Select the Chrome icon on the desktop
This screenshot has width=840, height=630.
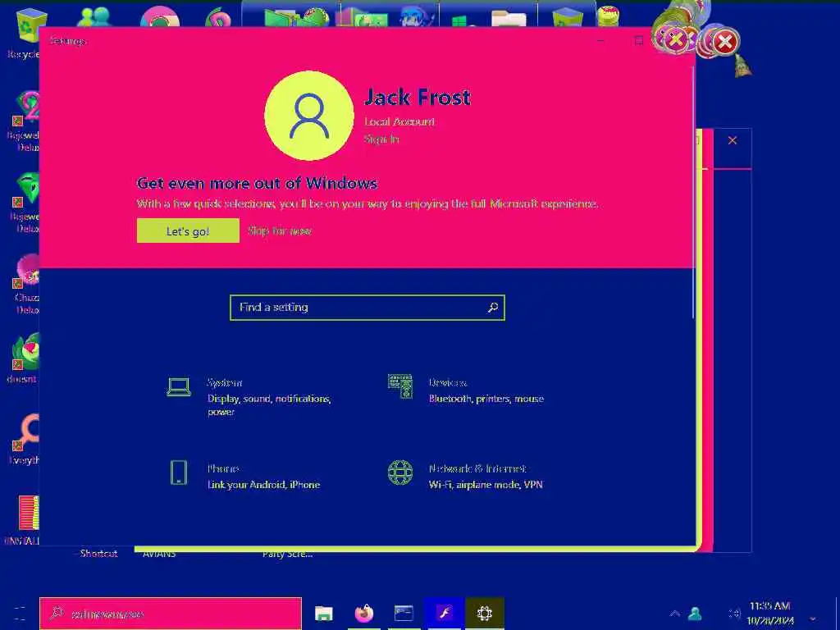coord(160,17)
